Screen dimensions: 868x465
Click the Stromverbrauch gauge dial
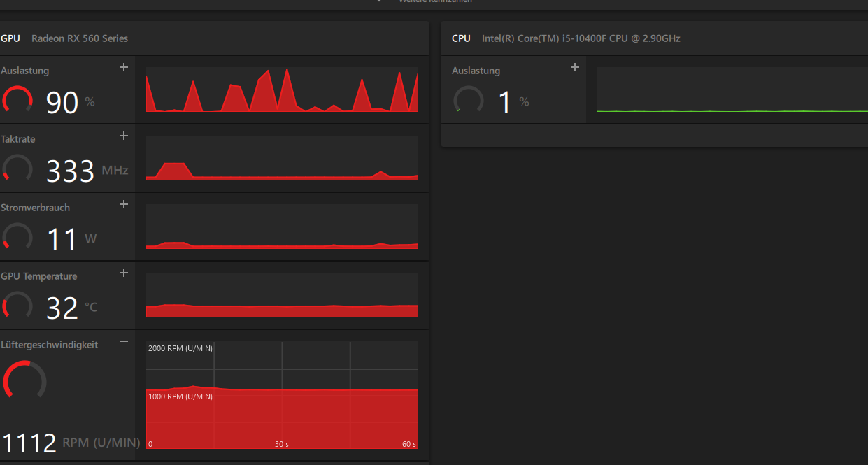coord(17,237)
